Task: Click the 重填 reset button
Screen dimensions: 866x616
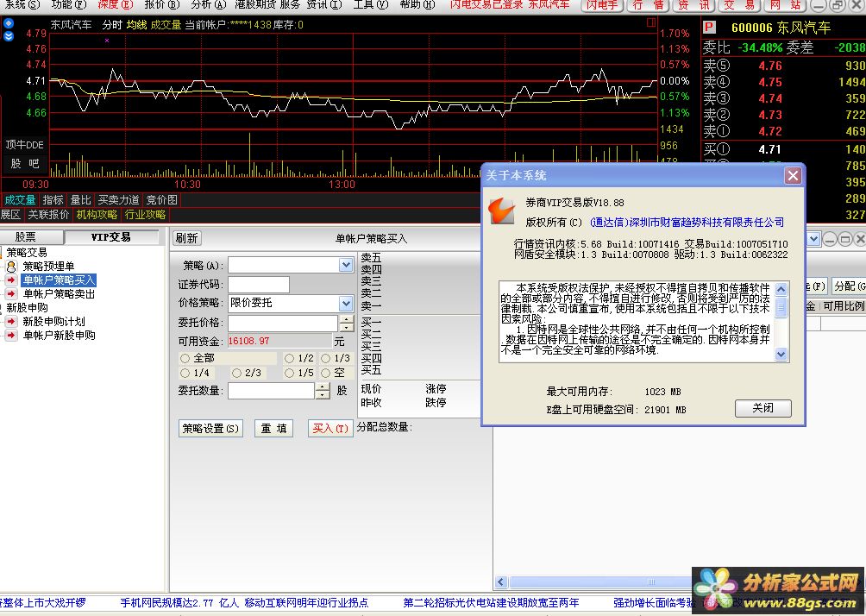Action: click(274, 428)
